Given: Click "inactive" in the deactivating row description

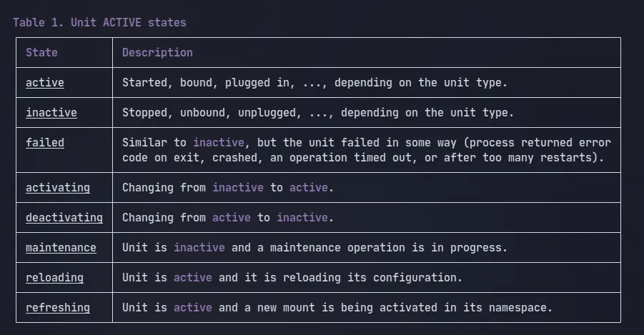Looking at the screenshot, I should tap(302, 218).
